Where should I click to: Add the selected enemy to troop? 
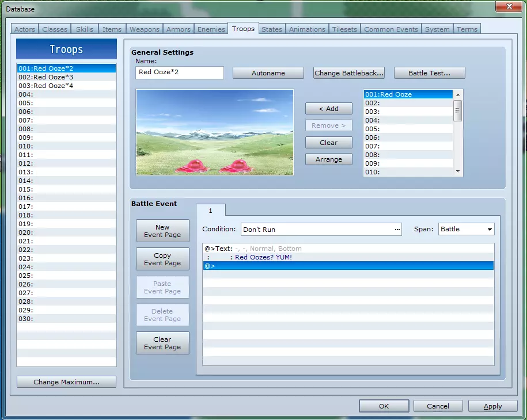[x=328, y=109]
